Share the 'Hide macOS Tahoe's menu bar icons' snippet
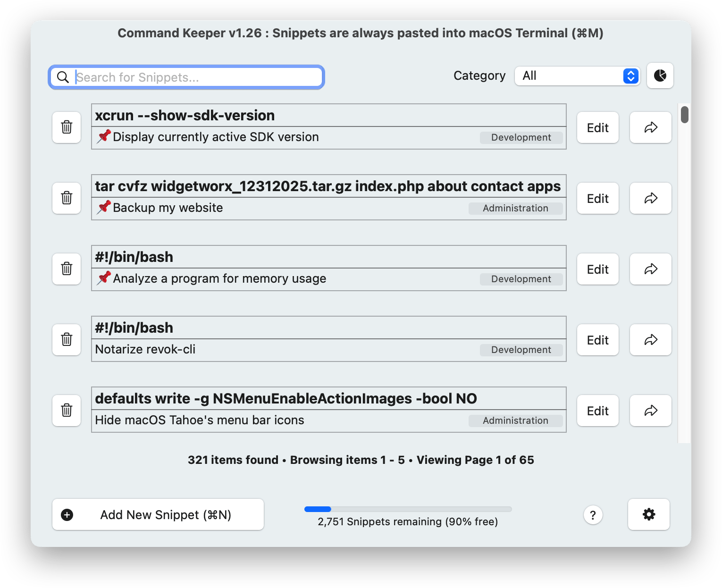 click(650, 411)
